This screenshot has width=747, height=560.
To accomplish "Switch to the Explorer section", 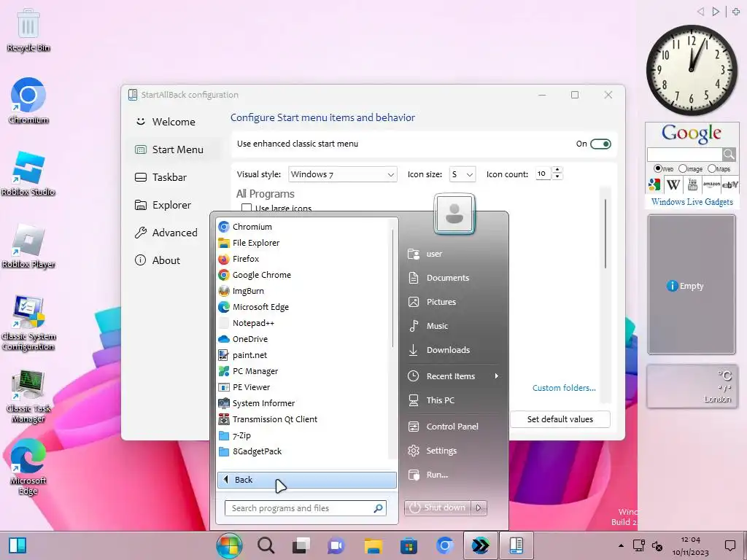I will [x=173, y=205].
